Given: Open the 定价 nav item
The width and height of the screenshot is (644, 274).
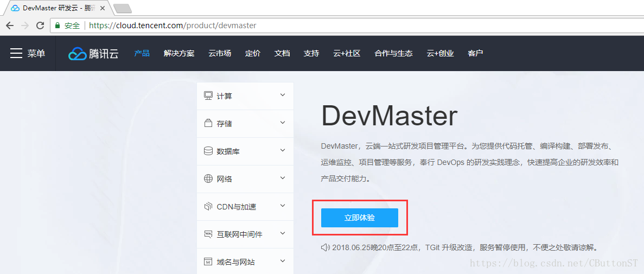Looking at the screenshot, I should tap(253, 53).
